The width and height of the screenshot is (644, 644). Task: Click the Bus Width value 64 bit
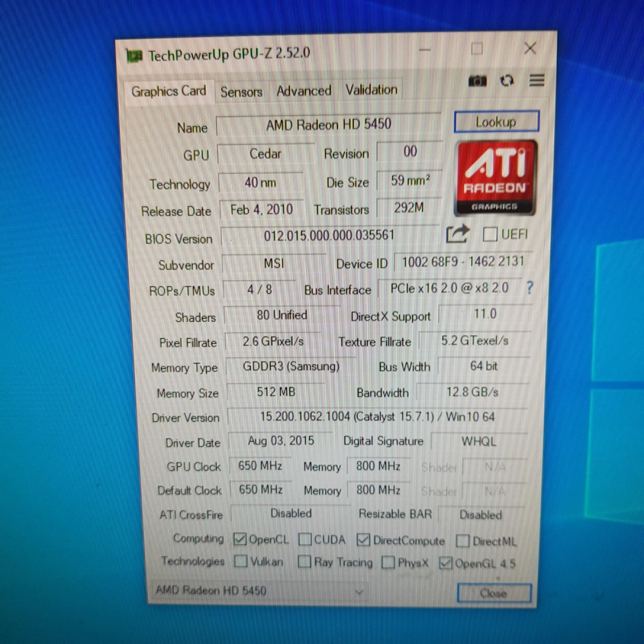[484, 366]
